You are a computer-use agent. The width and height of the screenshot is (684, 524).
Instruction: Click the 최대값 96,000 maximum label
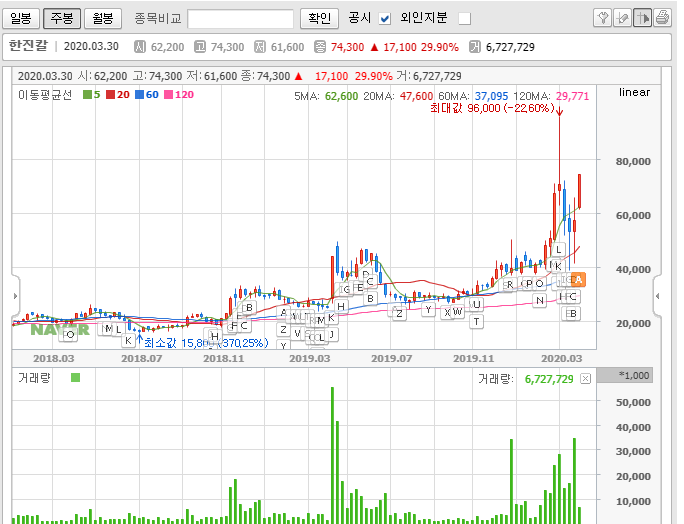coord(492,108)
